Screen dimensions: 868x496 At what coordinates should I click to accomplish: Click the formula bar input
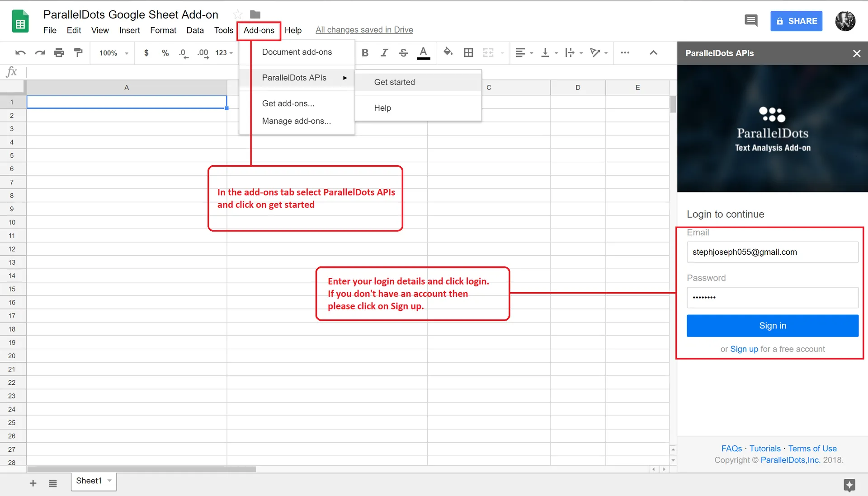[x=351, y=72]
